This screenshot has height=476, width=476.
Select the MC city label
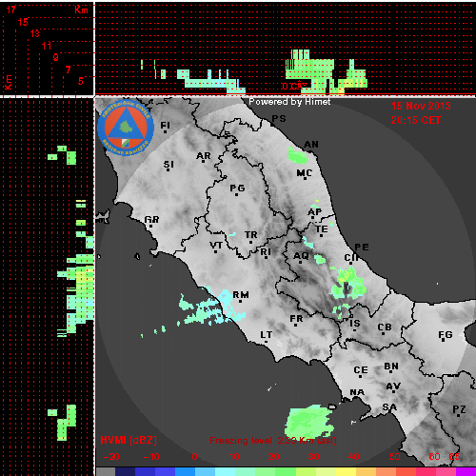305,173
